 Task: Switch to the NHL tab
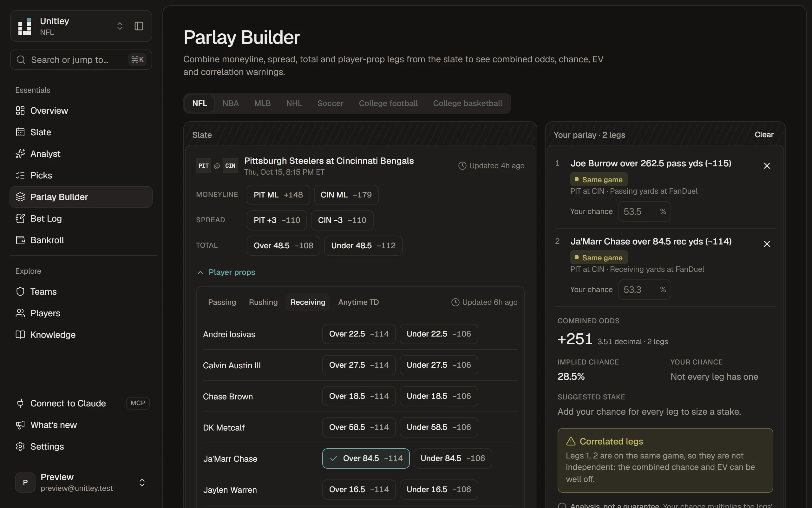tap(294, 103)
